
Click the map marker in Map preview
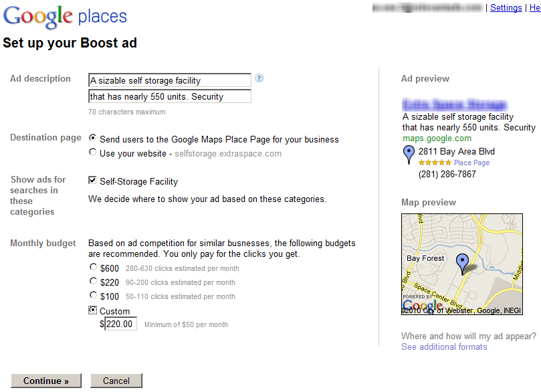click(461, 264)
